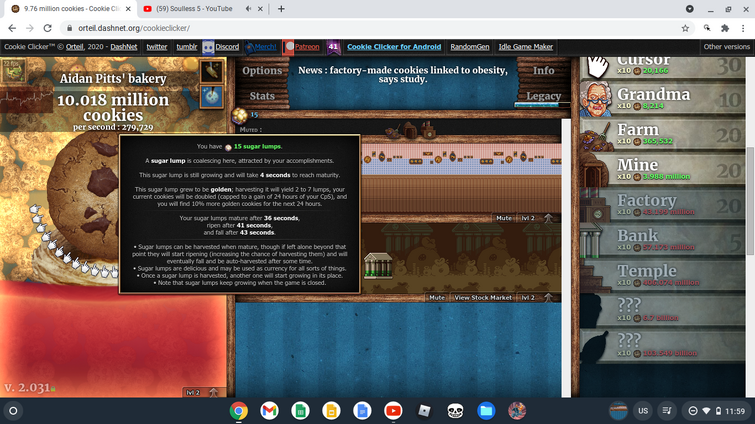Click the address bar URL
The image size is (755, 424).
click(134, 28)
